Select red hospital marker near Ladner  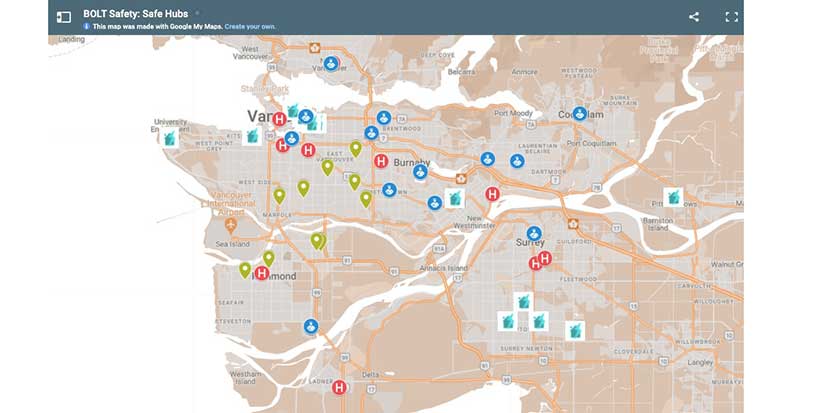coord(340,387)
